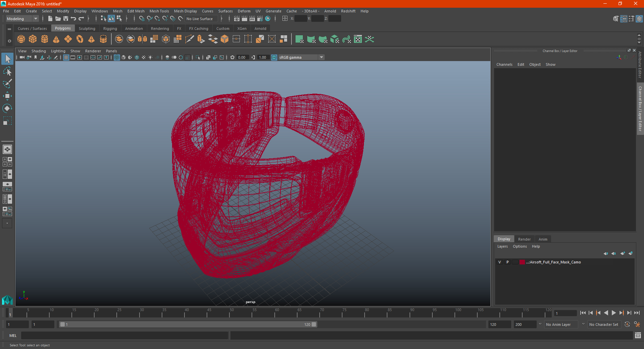The image size is (644, 349).
Task: Toggle the MEL script language button
Action: 13,336
